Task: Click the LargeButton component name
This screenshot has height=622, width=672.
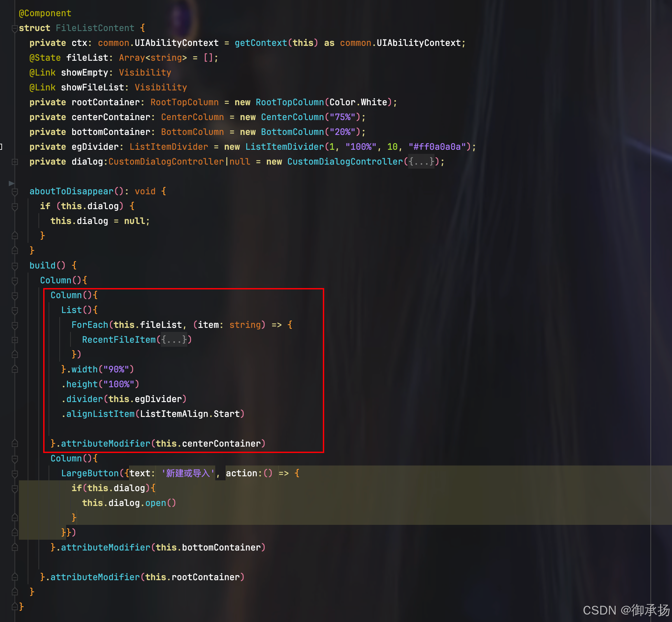Action: (90, 473)
